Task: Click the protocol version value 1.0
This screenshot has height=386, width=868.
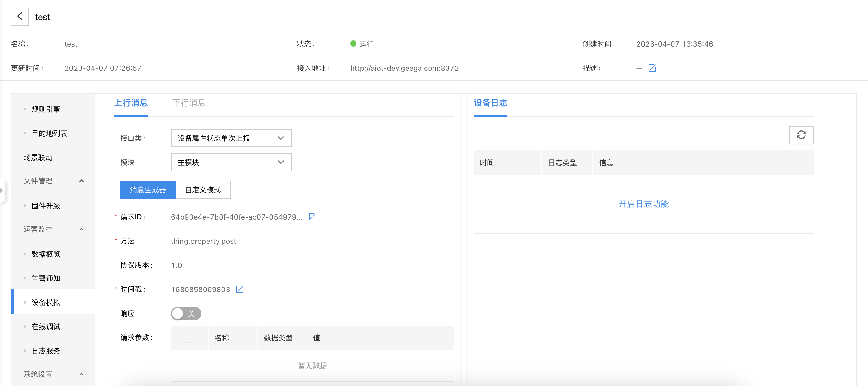Action: (x=177, y=265)
